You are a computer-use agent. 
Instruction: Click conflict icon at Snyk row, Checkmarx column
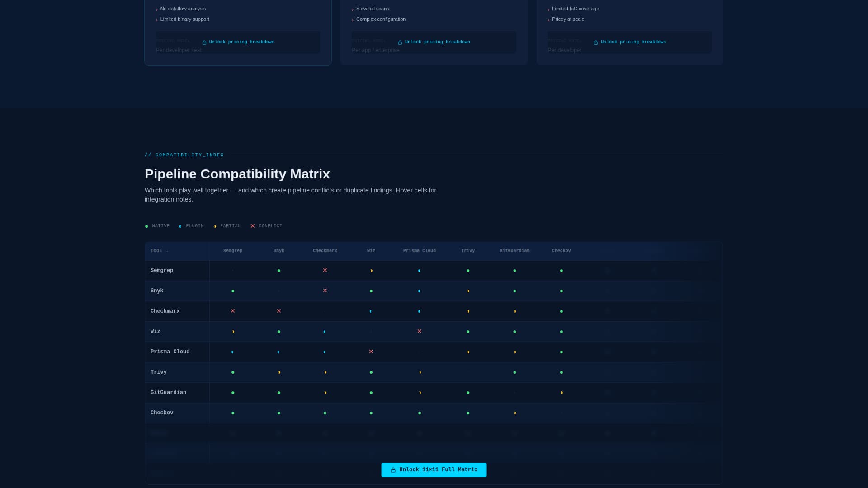point(325,291)
